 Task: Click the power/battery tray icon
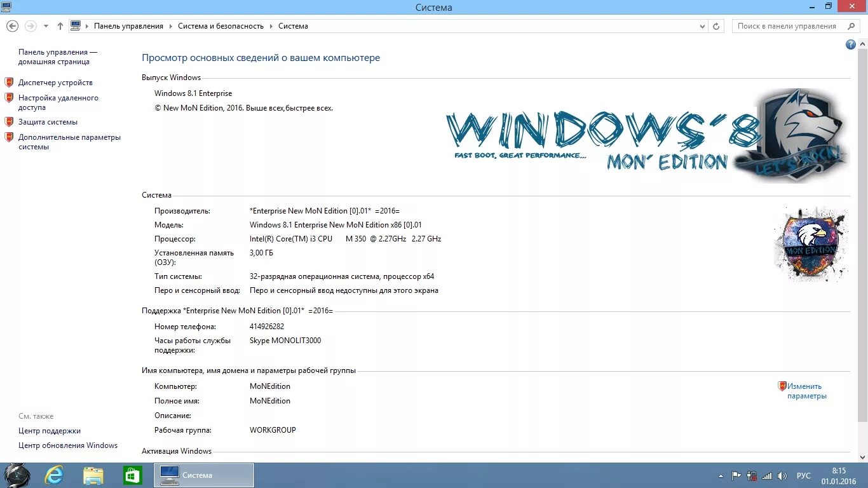[x=752, y=475]
